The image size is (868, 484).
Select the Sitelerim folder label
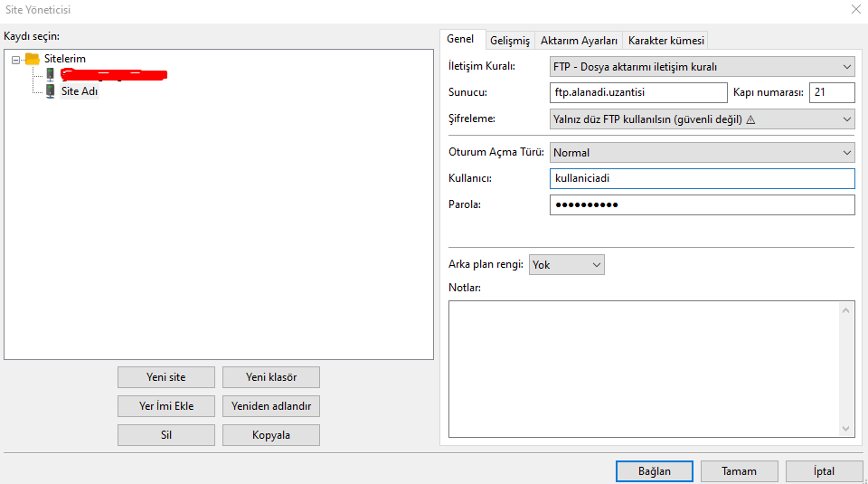[x=65, y=59]
